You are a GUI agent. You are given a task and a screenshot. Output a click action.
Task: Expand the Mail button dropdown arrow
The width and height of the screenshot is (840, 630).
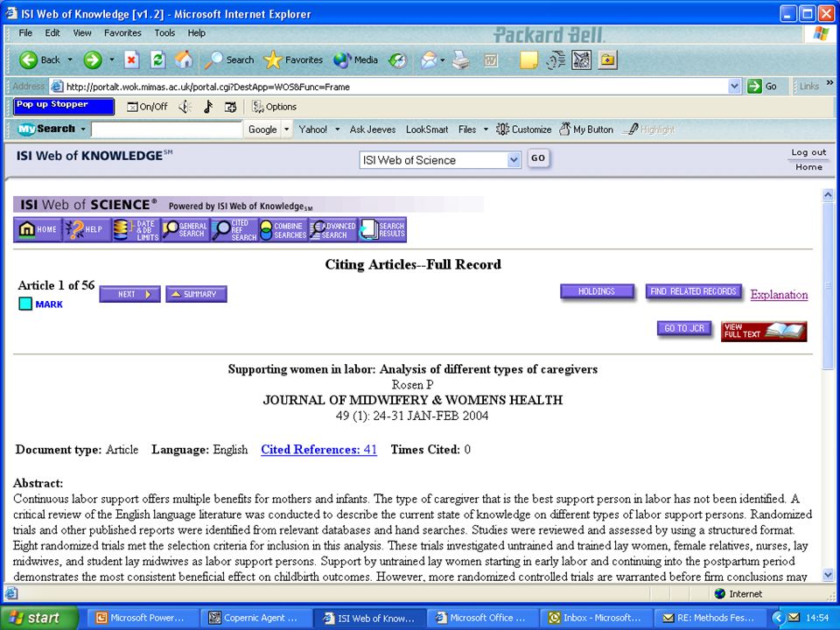pyautogui.click(x=443, y=60)
